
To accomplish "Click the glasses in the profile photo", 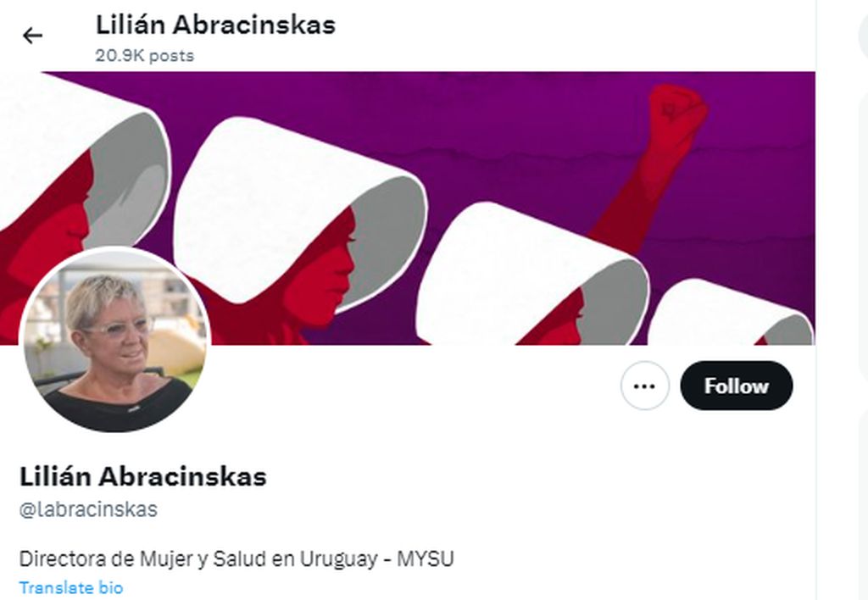I will point(117,329).
